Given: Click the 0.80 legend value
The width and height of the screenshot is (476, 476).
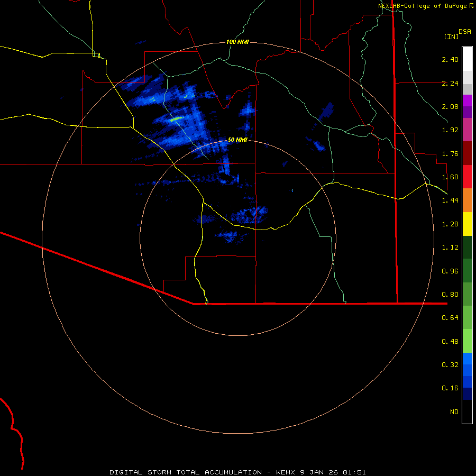Looking at the screenshot, I should [x=450, y=295].
